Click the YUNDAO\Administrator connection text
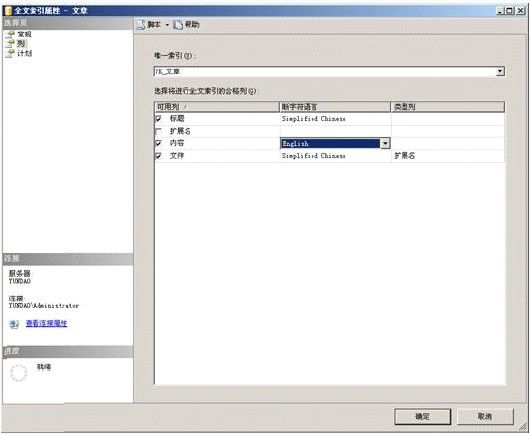This screenshot has height=434, width=530. [44, 306]
